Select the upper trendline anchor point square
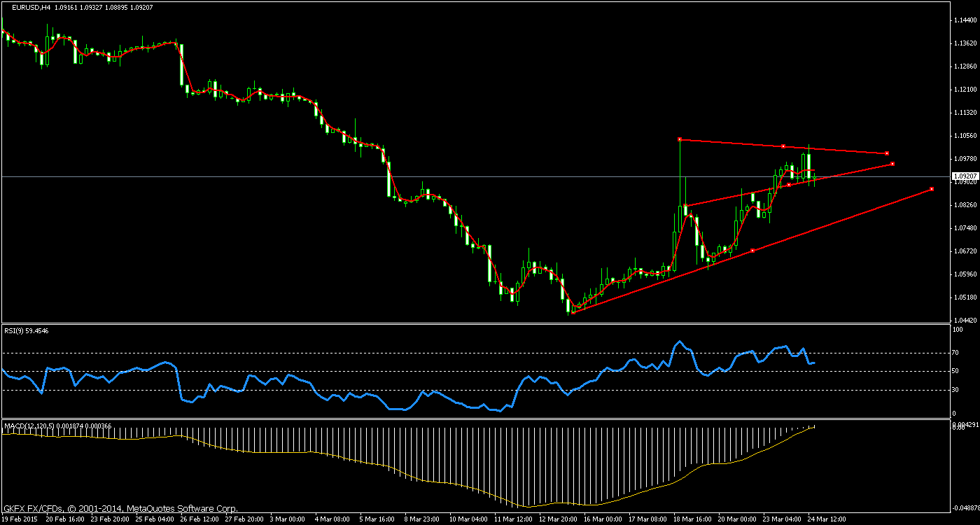Image resolution: width=980 pixels, height=525 pixels. pos(679,139)
